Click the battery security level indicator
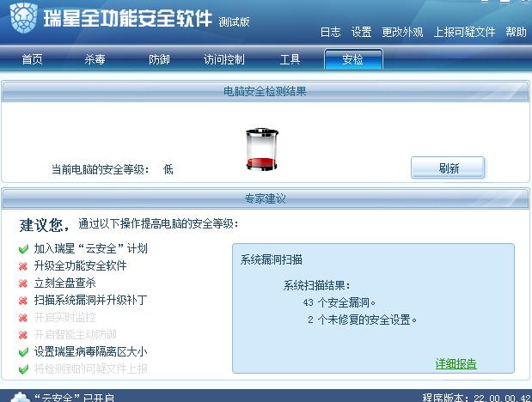532x402 pixels. [262, 149]
